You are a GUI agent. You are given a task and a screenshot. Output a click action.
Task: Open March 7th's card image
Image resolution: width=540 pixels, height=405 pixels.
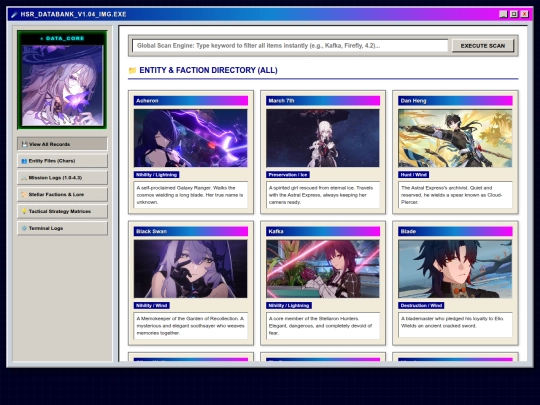click(x=323, y=138)
